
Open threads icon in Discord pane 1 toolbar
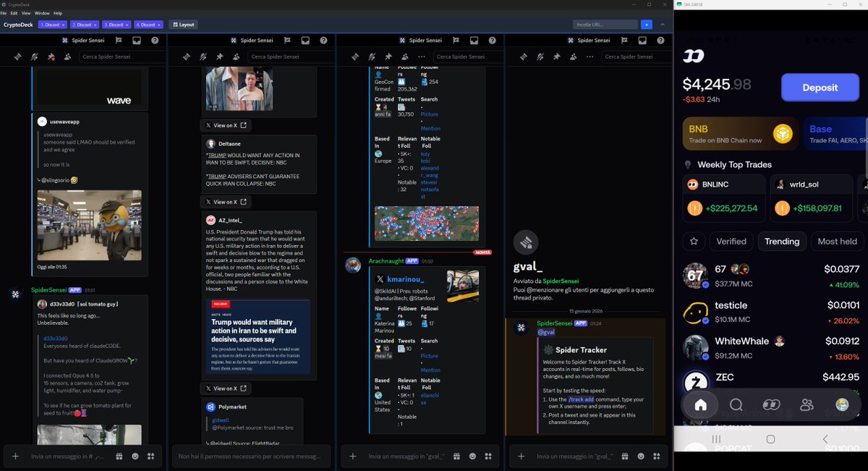click(x=17, y=56)
